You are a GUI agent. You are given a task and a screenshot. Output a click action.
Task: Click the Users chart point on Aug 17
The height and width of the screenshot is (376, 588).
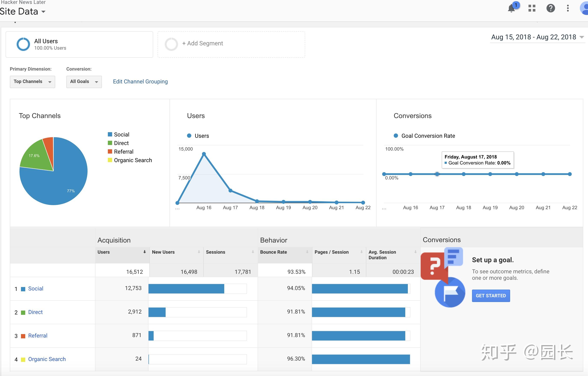[230, 190]
